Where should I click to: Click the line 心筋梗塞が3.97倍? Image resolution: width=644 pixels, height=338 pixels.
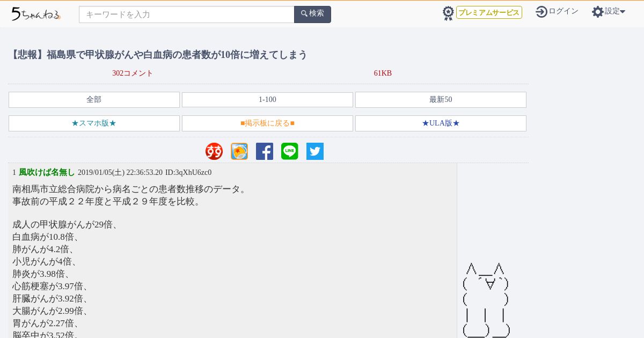point(50,286)
